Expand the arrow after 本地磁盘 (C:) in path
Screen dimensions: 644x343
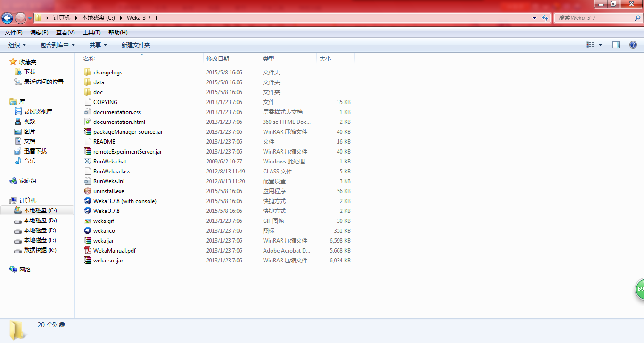pyautogui.click(x=120, y=18)
